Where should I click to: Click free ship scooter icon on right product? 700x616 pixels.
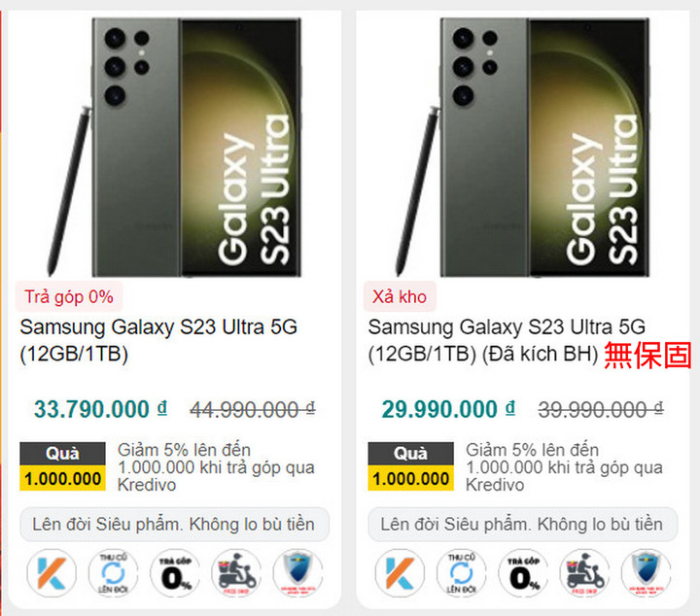(584, 573)
